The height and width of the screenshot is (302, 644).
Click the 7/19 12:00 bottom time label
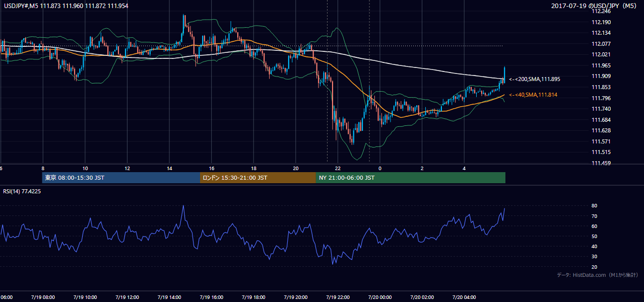(x=127, y=297)
